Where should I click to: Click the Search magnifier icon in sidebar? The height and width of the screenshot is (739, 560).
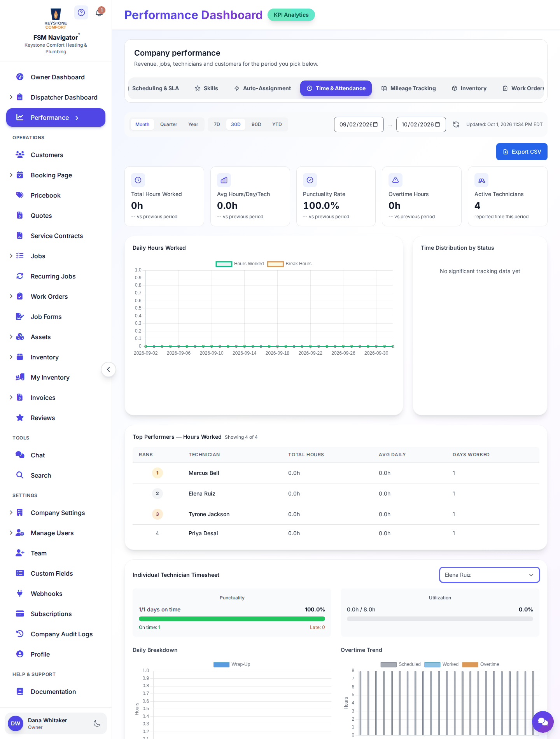(20, 475)
